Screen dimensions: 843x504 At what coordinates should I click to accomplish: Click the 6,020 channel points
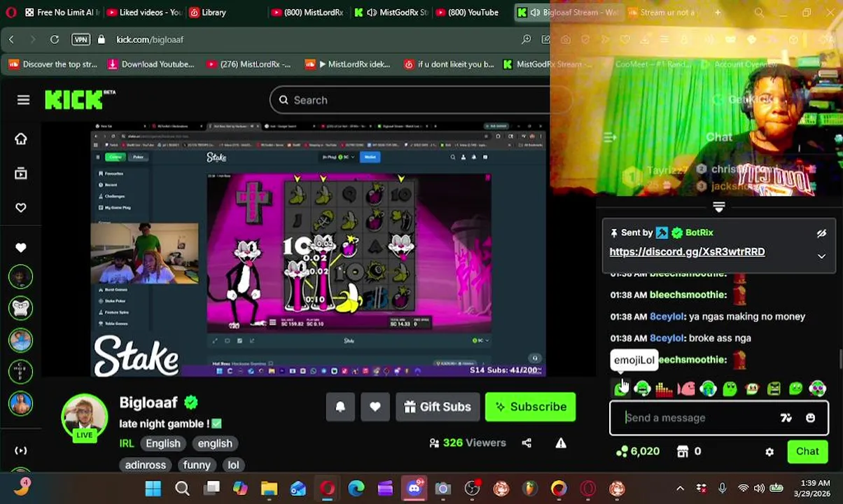pyautogui.click(x=637, y=451)
